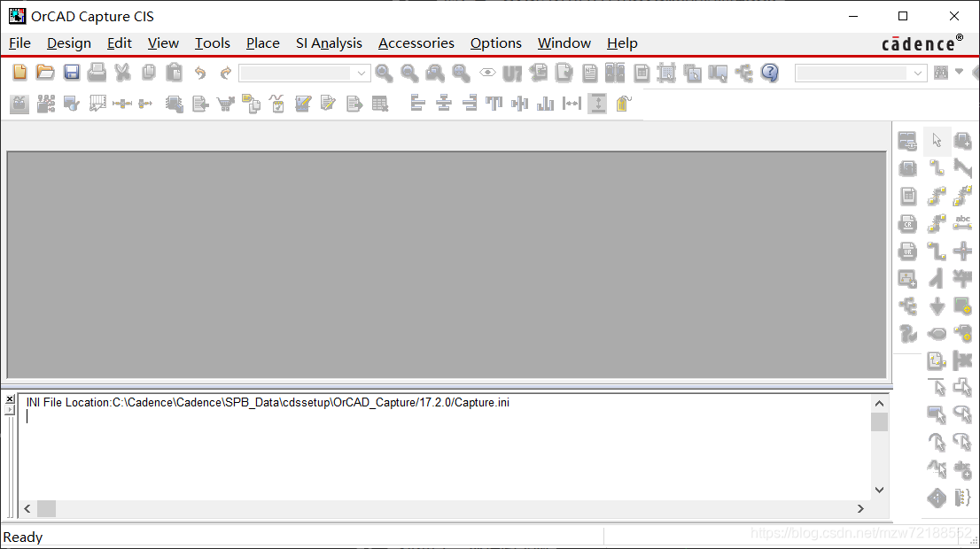Click the Zoom In magnifier icon
Image resolution: width=980 pixels, height=549 pixels.
tap(384, 73)
